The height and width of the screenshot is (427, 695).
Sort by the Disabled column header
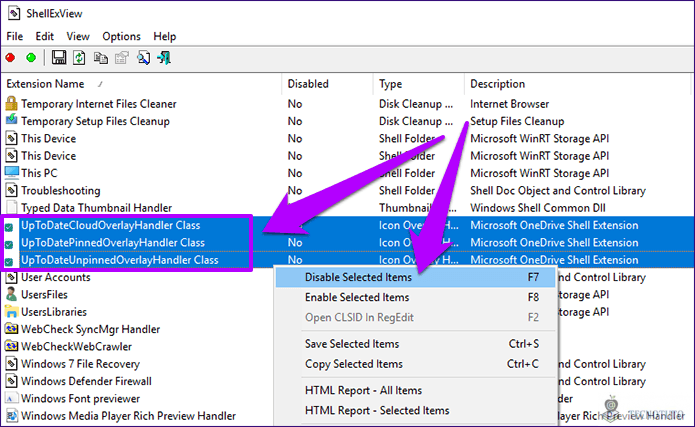(327, 84)
